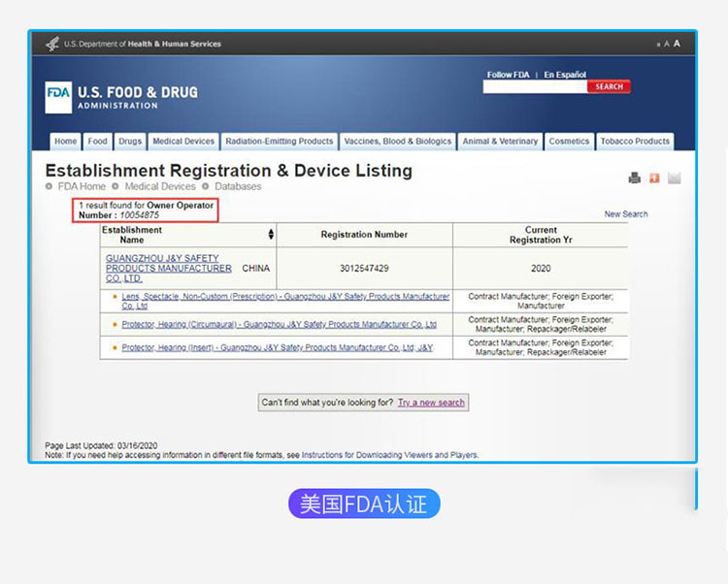Go to Medical Devices breadcrumb
Screen dimensions: 728x584
click(x=160, y=186)
